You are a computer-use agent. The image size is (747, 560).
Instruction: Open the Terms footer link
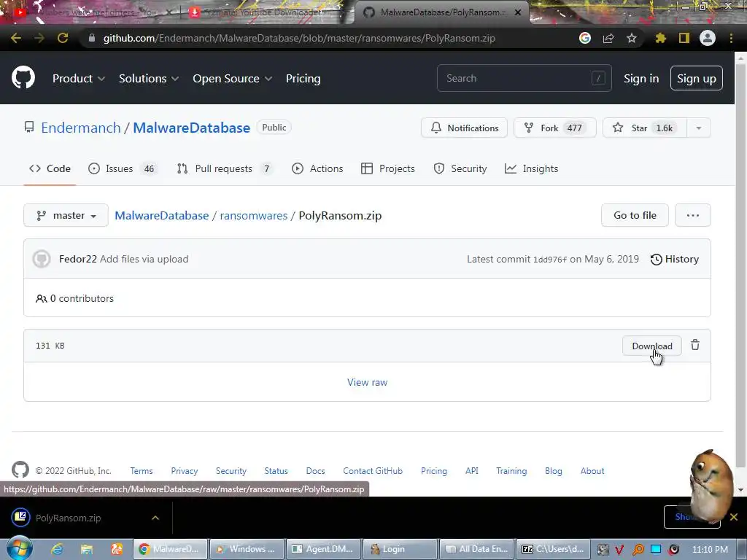(x=142, y=470)
